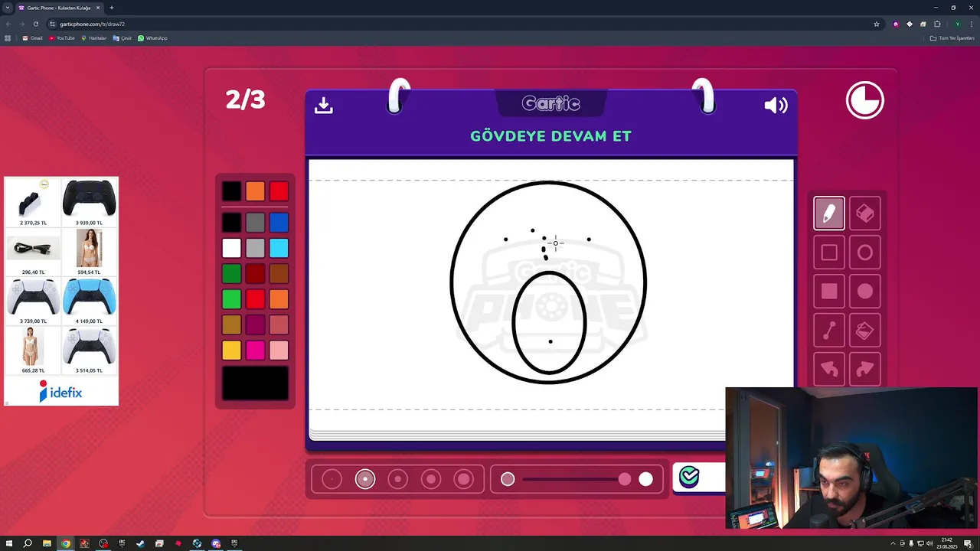Screen dimensions: 980x551
Task: Open the WhatsApp bookmark
Action: [x=152, y=38]
